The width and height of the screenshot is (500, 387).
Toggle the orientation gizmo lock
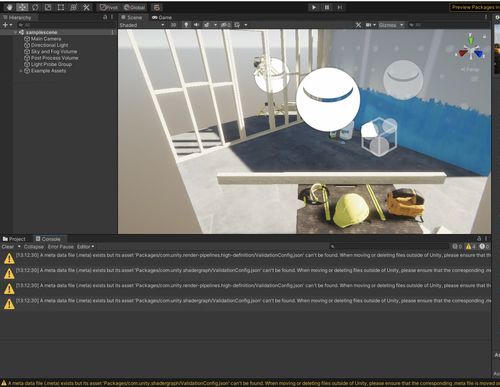484,36
